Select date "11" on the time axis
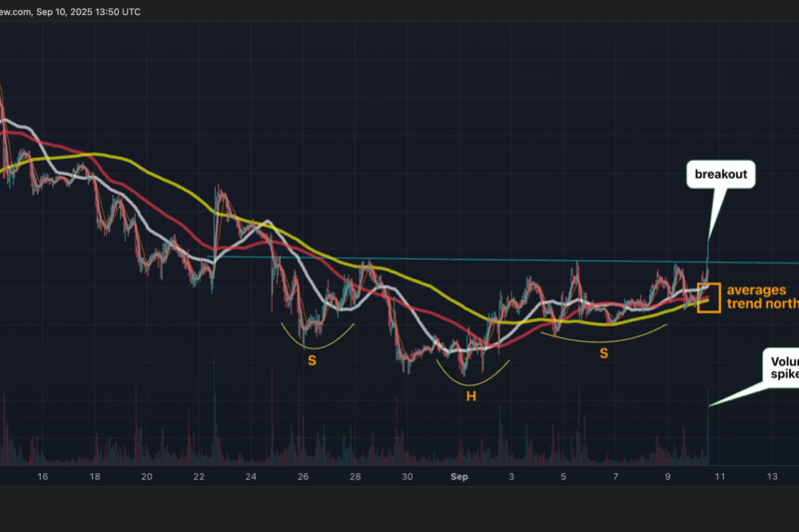Image resolution: width=799 pixels, height=532 pixels. [x=719, y=477]
